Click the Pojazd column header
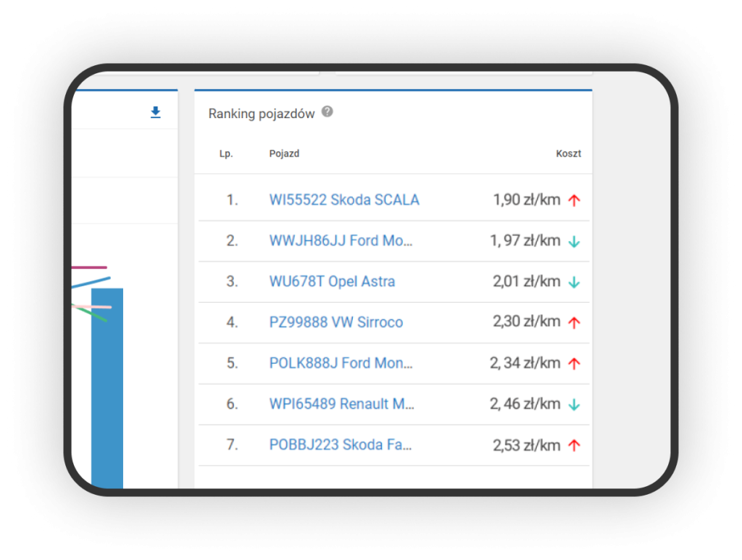The height and width of the screenshot is (560, 742). pos(284,154)
